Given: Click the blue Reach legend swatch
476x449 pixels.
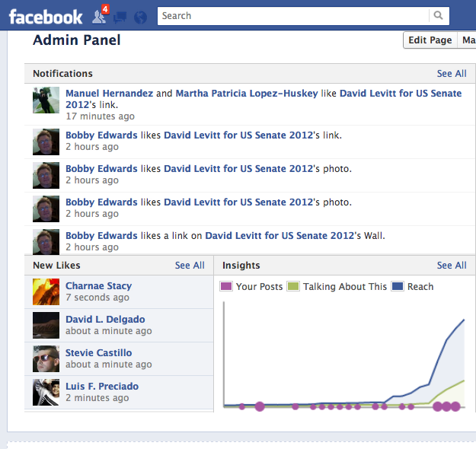Looking at the screenshot, I should (398, 286).
